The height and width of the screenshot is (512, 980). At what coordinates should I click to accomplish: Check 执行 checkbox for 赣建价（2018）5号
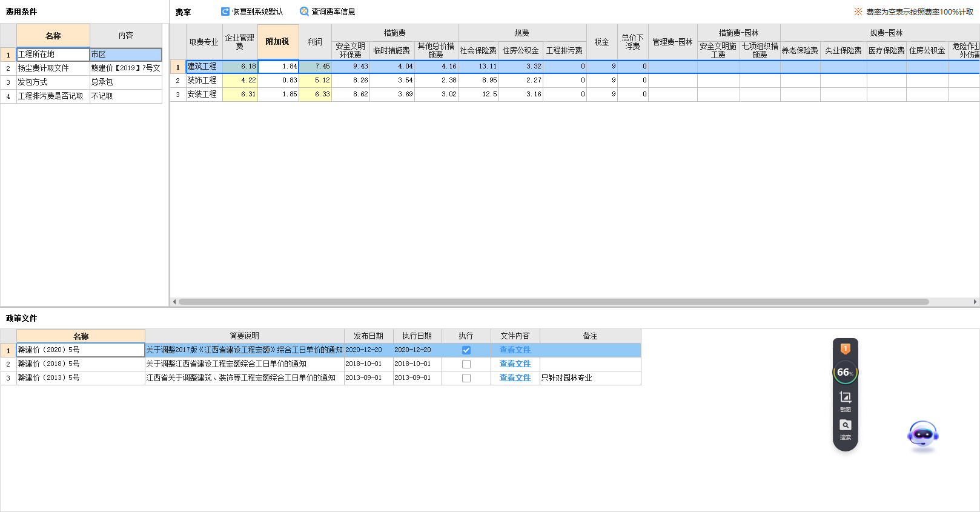point(466,364)
